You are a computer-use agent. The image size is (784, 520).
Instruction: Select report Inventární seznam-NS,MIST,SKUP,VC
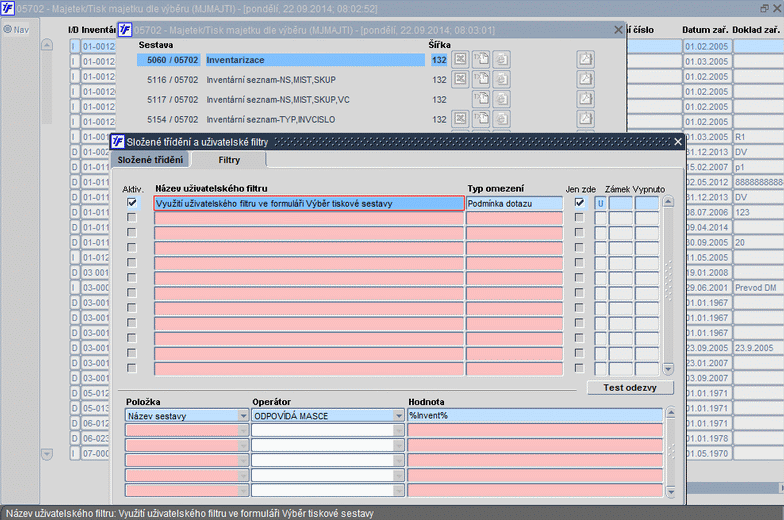278,100
